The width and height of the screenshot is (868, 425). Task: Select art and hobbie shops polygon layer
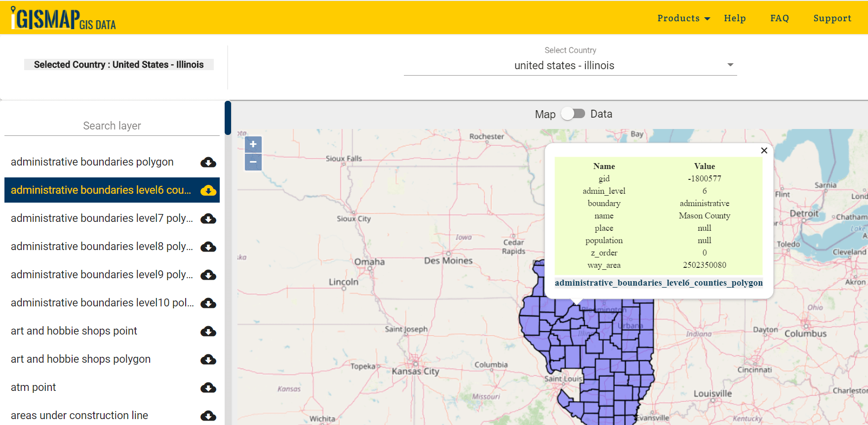80,359
